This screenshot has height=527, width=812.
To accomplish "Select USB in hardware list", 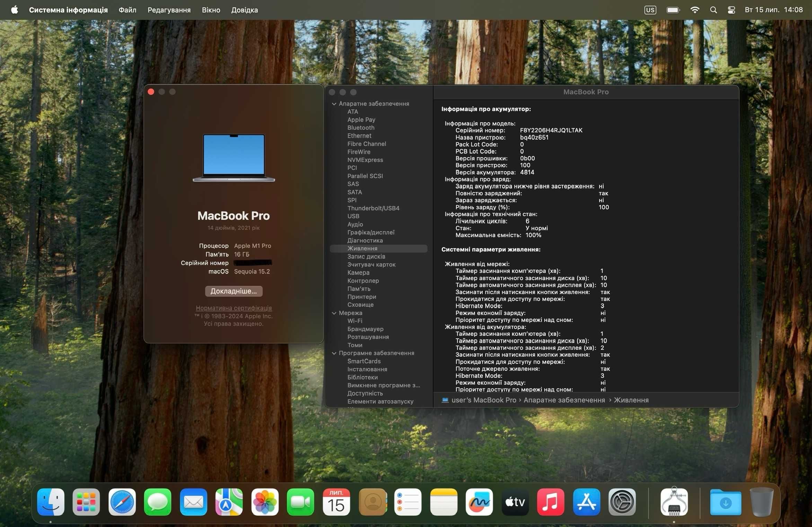I will [353, 216].
